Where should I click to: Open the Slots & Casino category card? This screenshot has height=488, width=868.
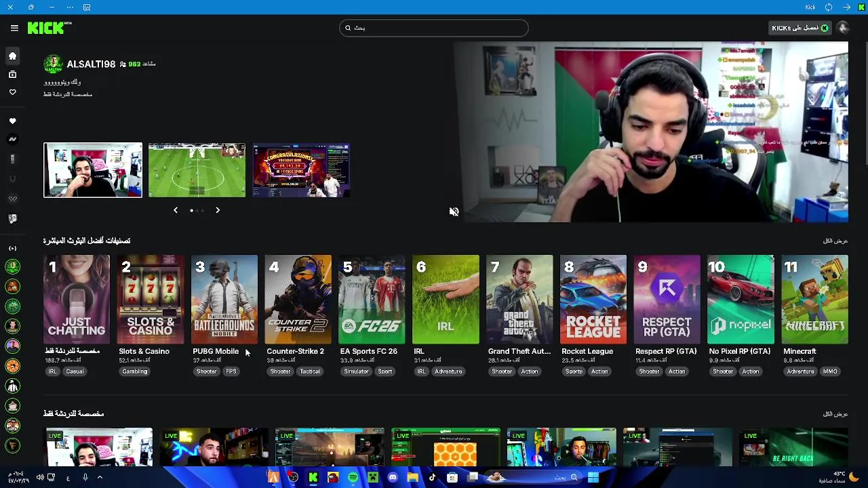point(151,300)
